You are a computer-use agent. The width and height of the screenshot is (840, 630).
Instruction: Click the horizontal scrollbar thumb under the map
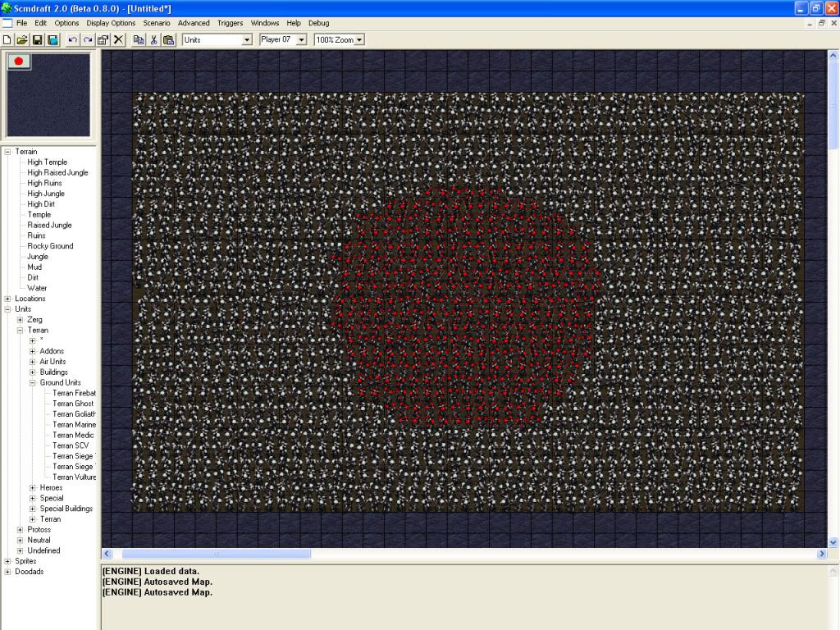(x=217, y=554)
